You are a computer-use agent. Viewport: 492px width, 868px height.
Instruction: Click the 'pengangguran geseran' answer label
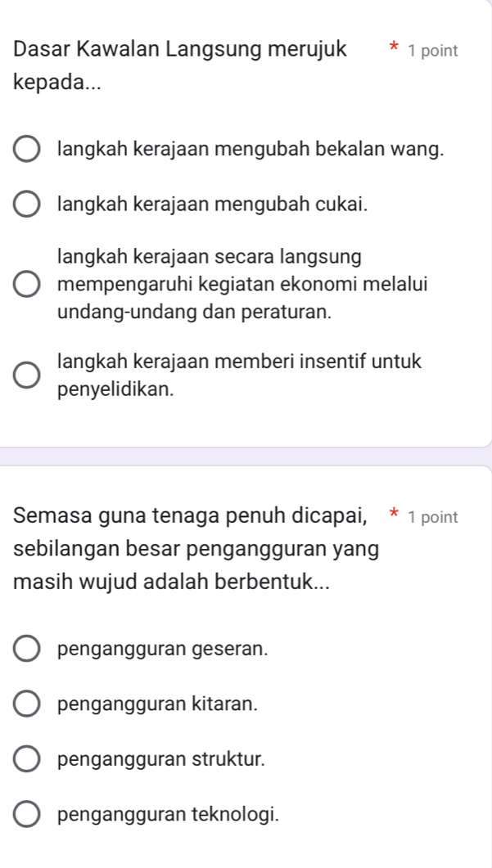click(164, 650)
